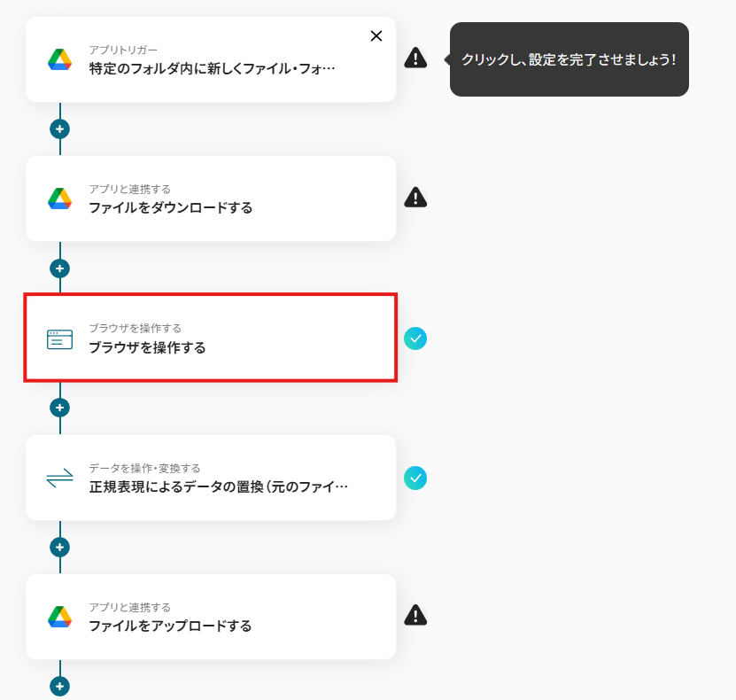Viewport: 736px width, 700px height.
Task: Open the ブラウザを操作する step card
Action: [211, 338]
